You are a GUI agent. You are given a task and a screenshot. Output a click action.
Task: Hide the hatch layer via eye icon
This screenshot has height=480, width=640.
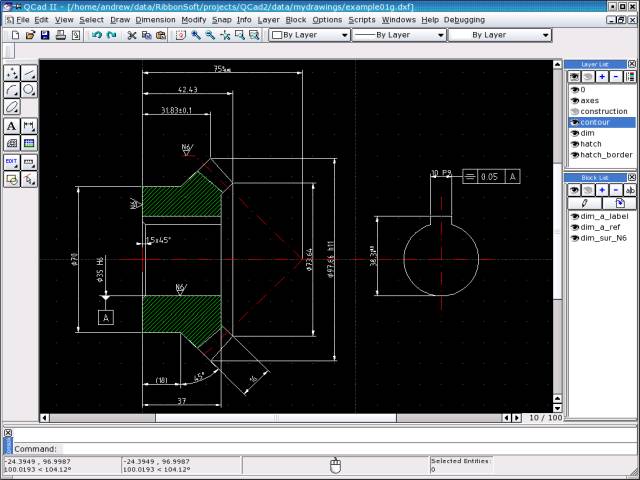coord(575,144)
